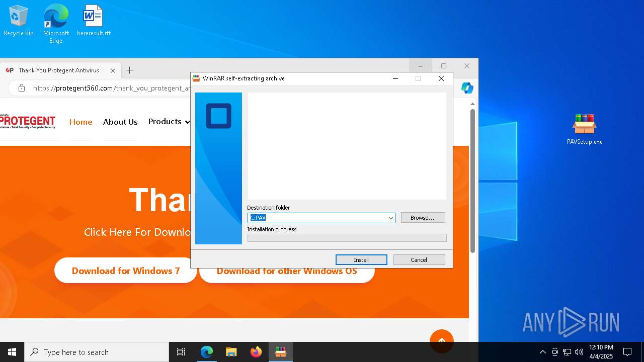Open Edge from the taskbar
Viewport: 644px width, 362px height.
coord(207,352)
